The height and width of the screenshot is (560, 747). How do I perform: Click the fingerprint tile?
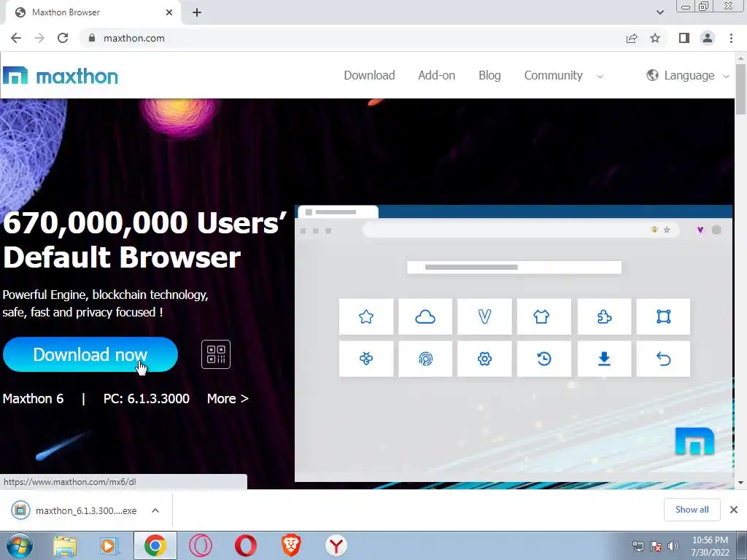[x=425, y=359]
